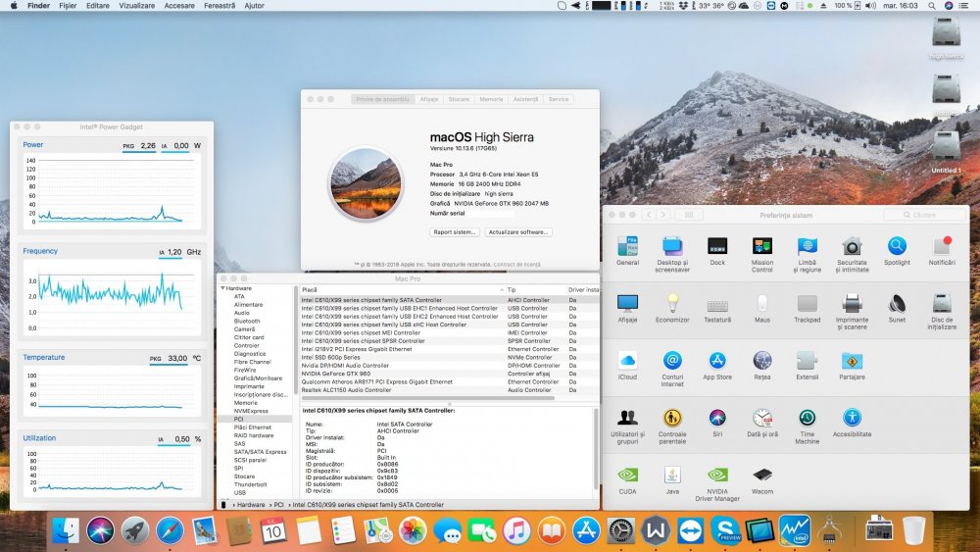Open Spotlight preferences pane
Viewport: 980px width, 552px height.
897,251
